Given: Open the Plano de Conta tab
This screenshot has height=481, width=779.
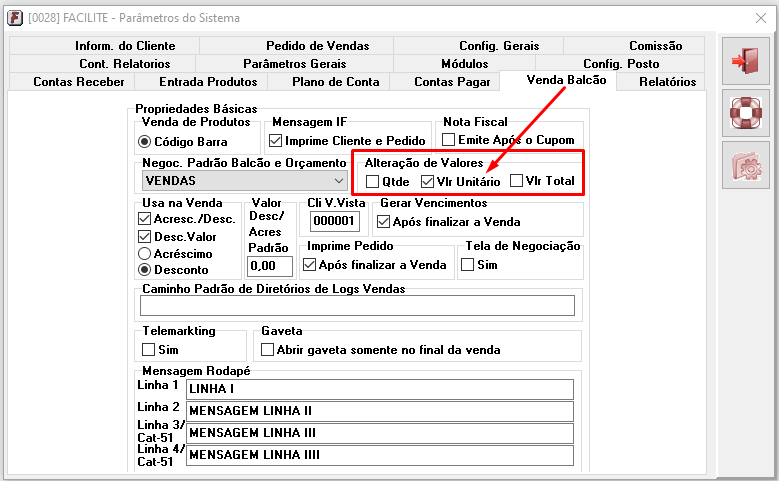Looking at the screenshot, I should point(328,81).
